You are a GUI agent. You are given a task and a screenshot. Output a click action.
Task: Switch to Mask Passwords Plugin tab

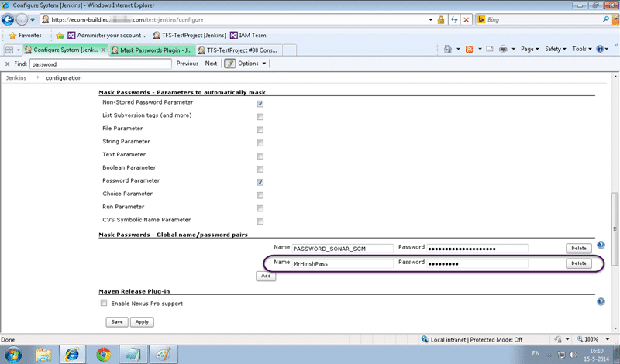[x=152, y=50]
